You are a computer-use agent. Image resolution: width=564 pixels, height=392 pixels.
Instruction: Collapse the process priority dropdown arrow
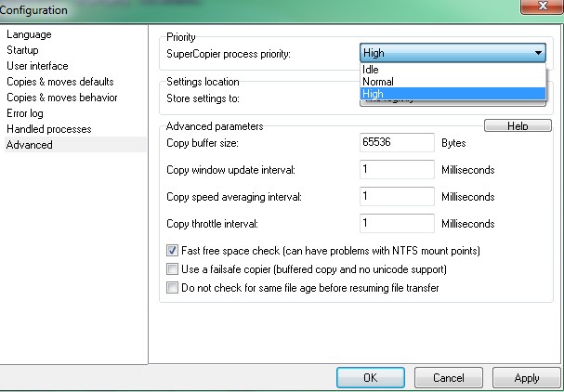[537, 54]
